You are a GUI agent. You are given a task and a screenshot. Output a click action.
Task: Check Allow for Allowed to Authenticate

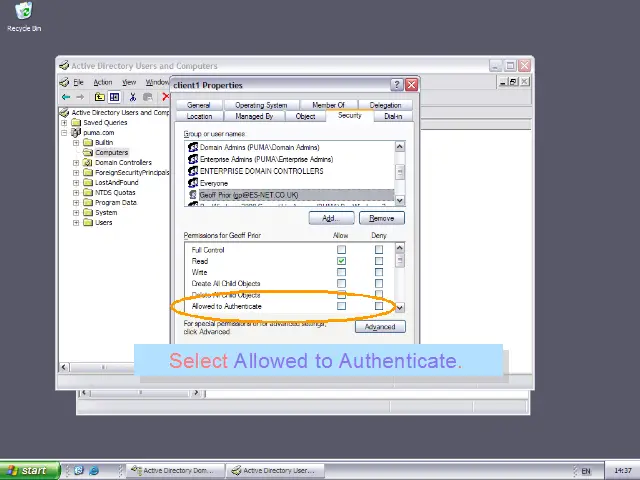[x=342, y=306]
